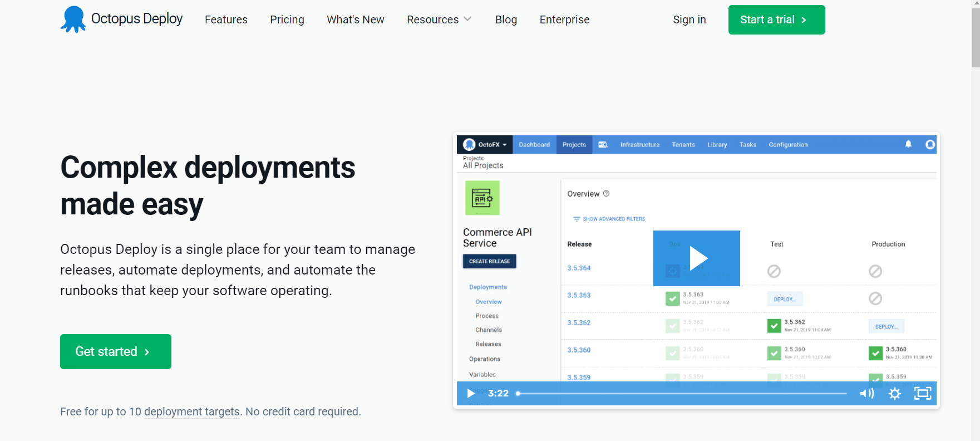Open the deployment targets link
Screen dimensions: 980x441
(192, 411)
